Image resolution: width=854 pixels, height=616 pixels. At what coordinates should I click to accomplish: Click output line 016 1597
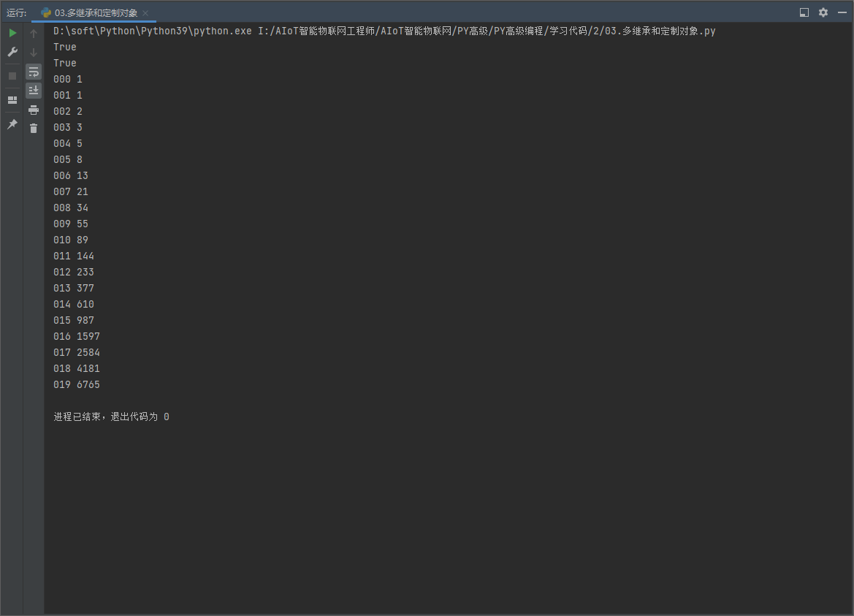(77, 336)
